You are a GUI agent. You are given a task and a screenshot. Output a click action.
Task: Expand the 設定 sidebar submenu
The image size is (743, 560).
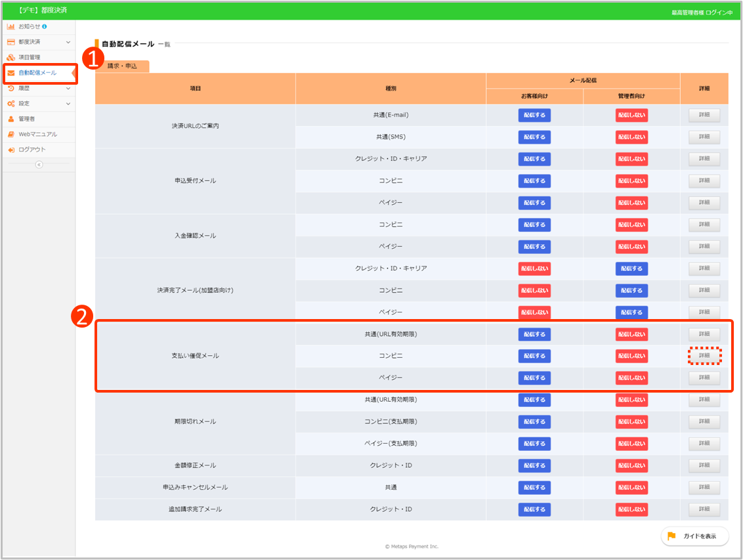(x=68, y=104)
